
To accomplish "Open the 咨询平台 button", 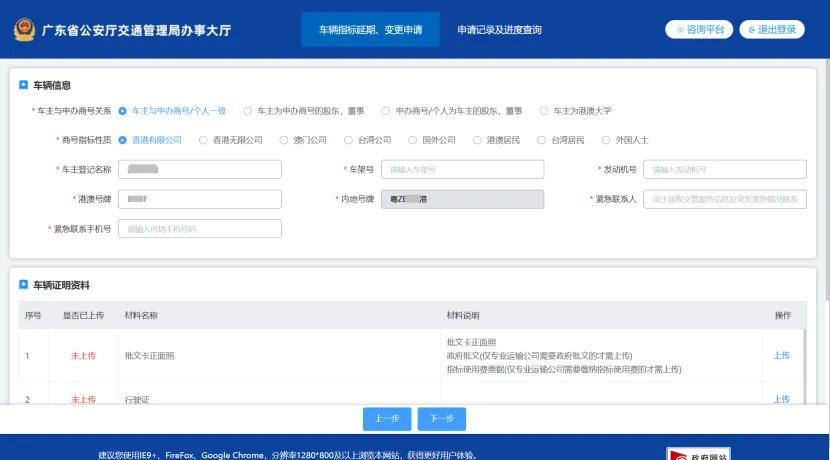I will pos(699,30).
